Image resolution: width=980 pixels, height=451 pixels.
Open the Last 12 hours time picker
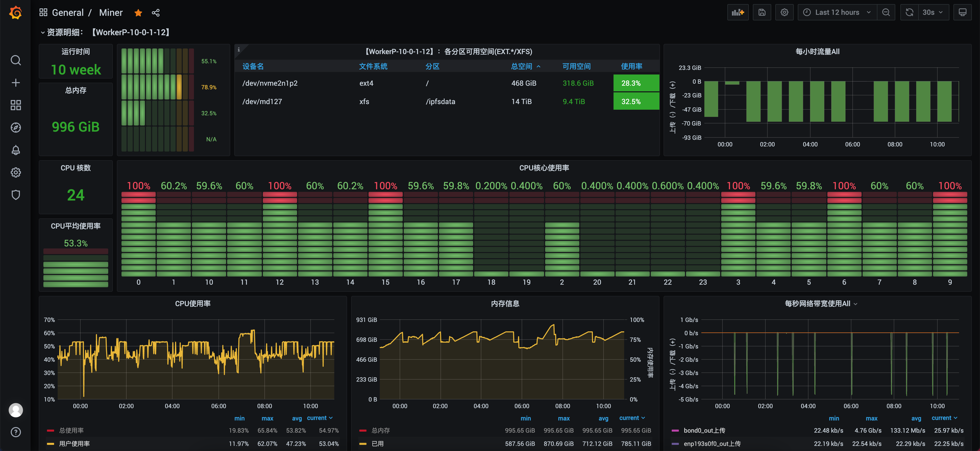pyautogui.click(x=837, y=12)
